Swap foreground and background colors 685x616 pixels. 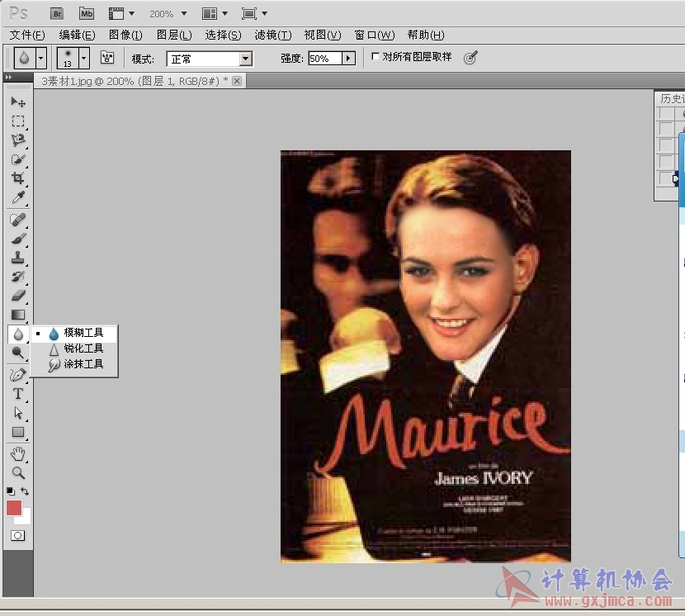tap(25, 491)
